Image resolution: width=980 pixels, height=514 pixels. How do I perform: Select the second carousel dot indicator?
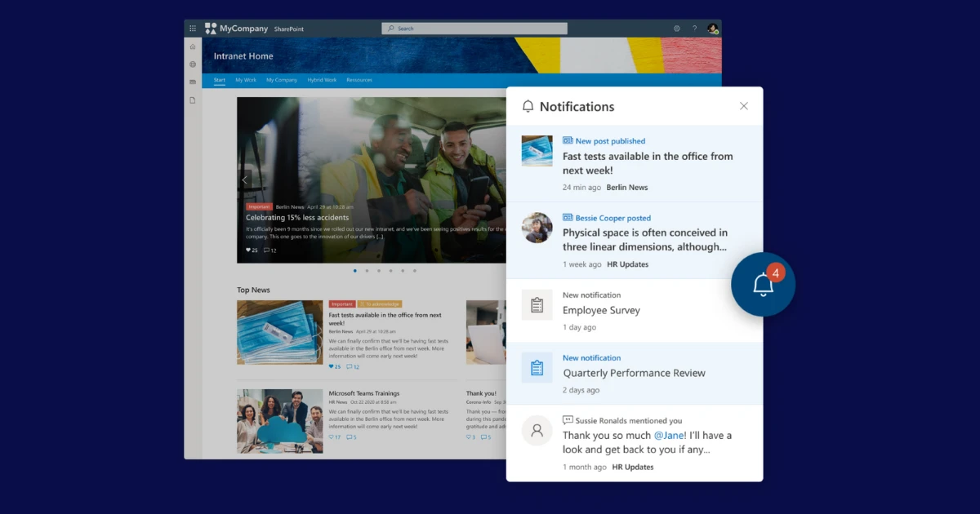[x=367, y=270]
